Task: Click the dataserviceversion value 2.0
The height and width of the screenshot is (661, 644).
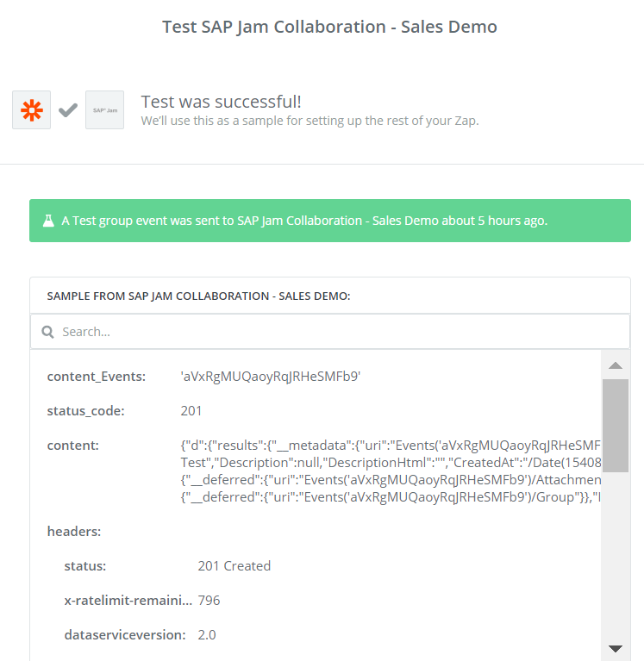Action: pyautogui.click(x=207, y=635)
